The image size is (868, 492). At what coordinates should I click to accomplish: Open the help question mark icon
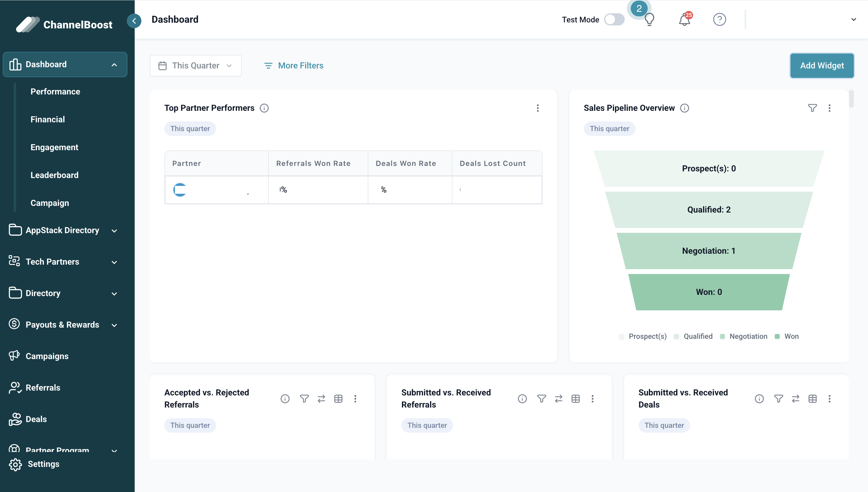point(719,20)
